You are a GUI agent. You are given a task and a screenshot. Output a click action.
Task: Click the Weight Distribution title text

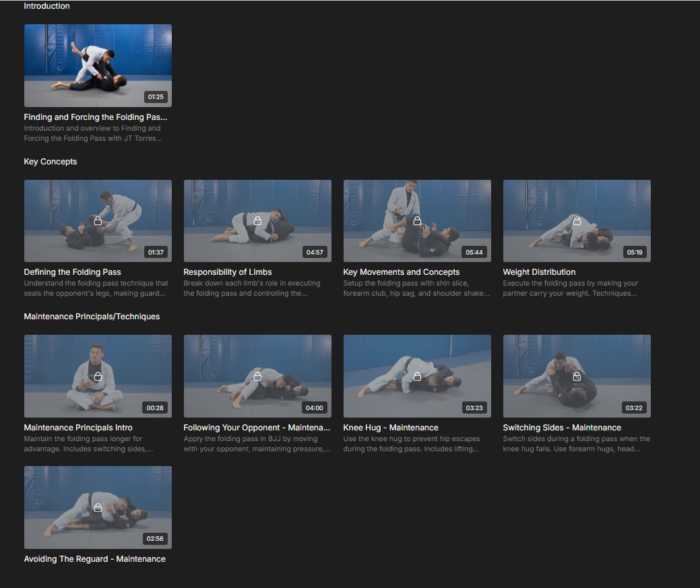pyautogui.click(x=539, y=272)
